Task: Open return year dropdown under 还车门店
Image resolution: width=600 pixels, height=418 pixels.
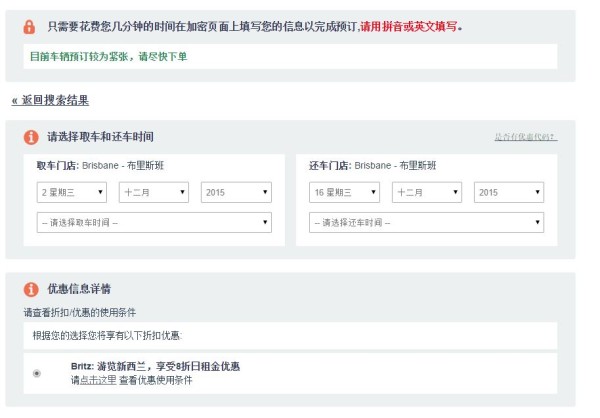Action: pyautogui.click(x=509, y=192)
